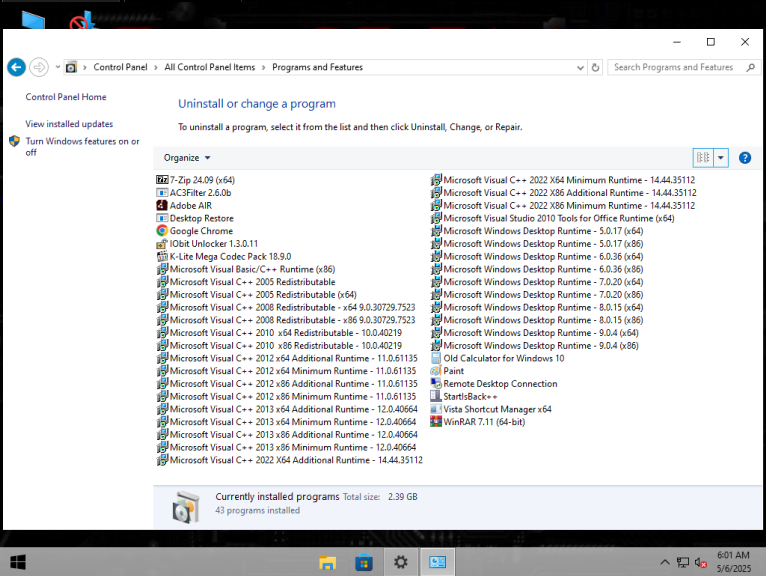This screenshot has height=576, width=766.
Task: Select Windows Desktop Runtime 5.0.17 (x64)
Action: [x=537, y=231]
